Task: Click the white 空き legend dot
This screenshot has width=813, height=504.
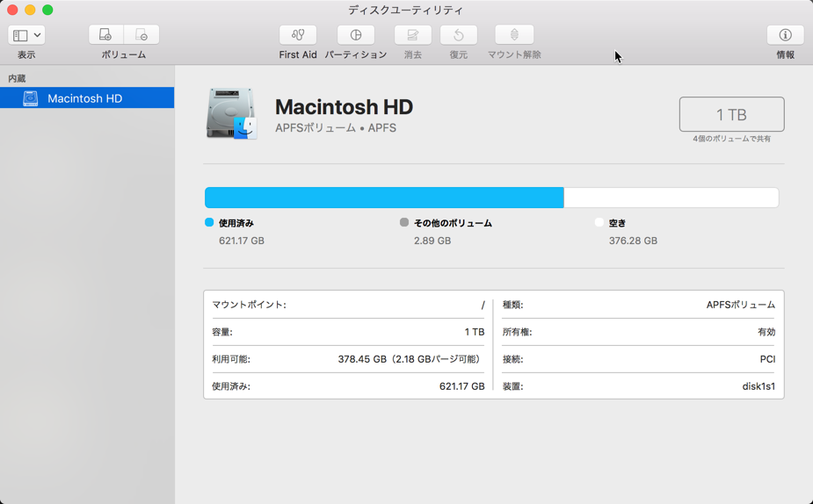Action: [599, 222]
